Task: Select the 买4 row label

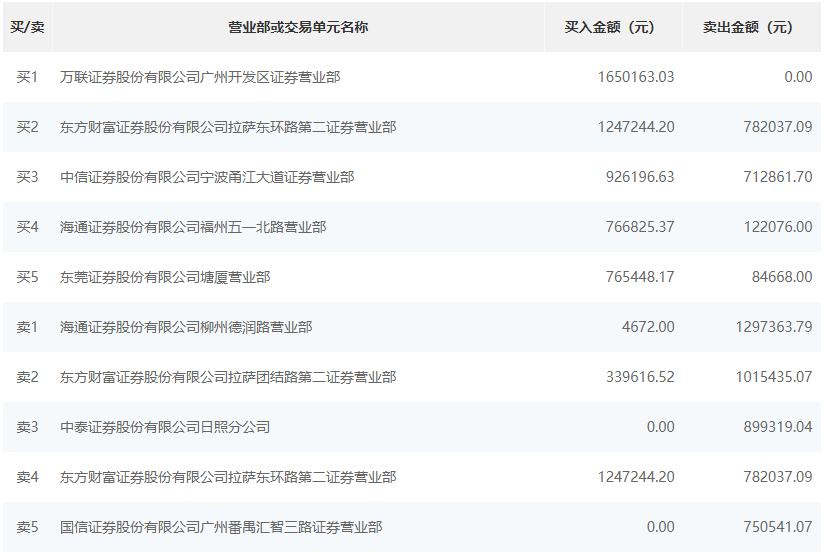Action: click(27, 227)
